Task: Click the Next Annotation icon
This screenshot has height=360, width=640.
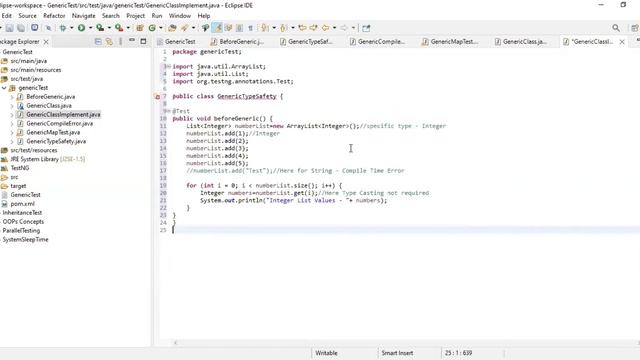Action: pos(265,28)
